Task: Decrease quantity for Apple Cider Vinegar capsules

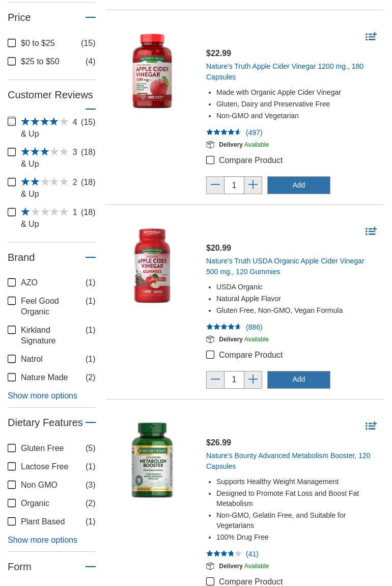Action: (215, 185)
